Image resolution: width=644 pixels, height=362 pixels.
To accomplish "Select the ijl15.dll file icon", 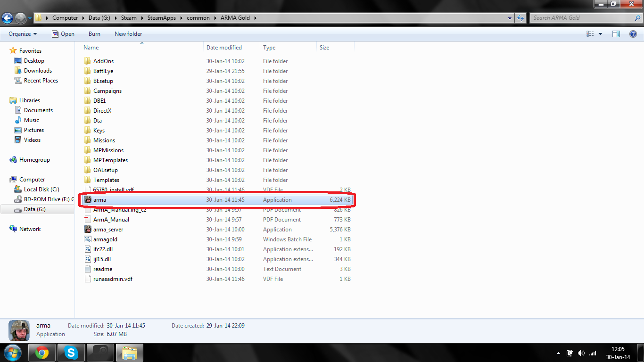I will [x=88, y=259].
